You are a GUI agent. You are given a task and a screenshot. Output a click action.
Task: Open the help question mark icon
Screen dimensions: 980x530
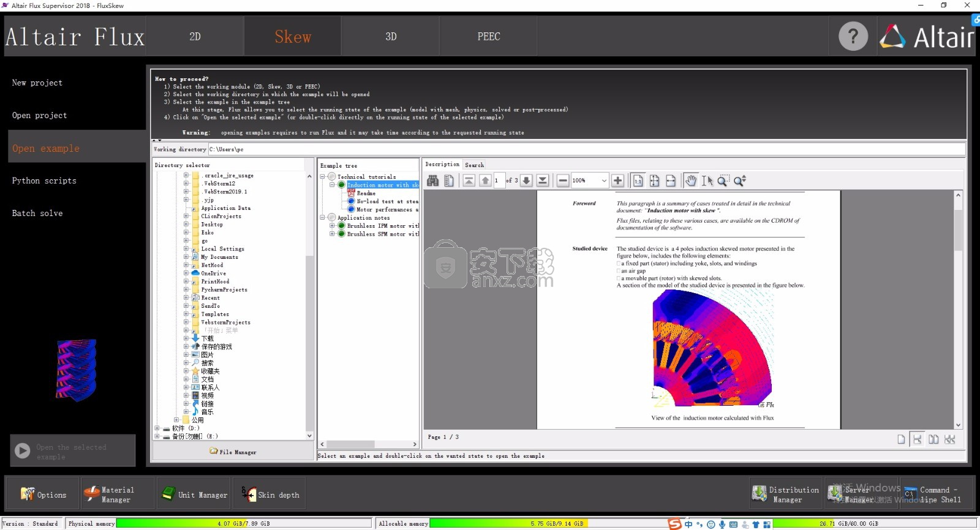point(853,36)
